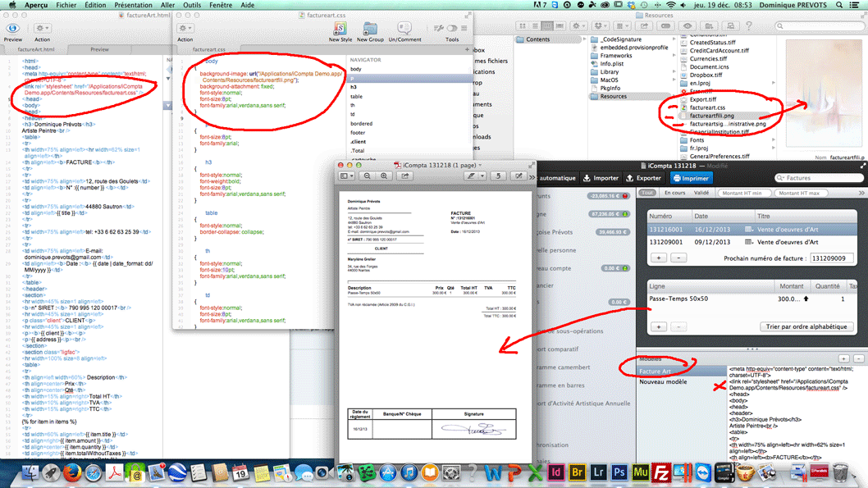Screen dimensions: 868x488
Task: Open the Outils menu
Action: pyautogui.click(x=191, y=5)
